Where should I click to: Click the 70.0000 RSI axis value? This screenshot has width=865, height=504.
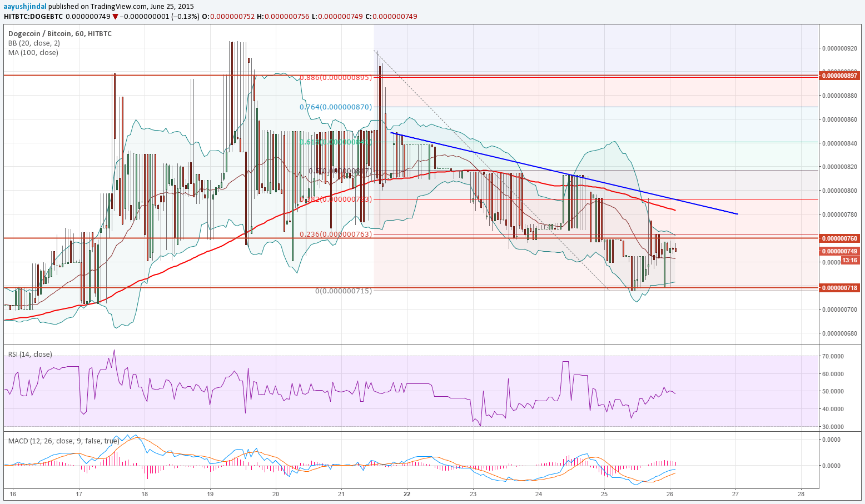point(834,356)
